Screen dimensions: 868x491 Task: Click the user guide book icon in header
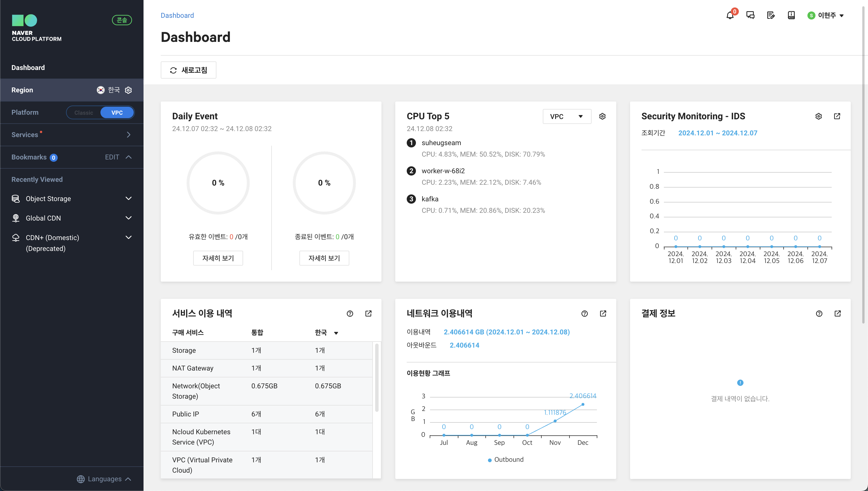[791, 15]
